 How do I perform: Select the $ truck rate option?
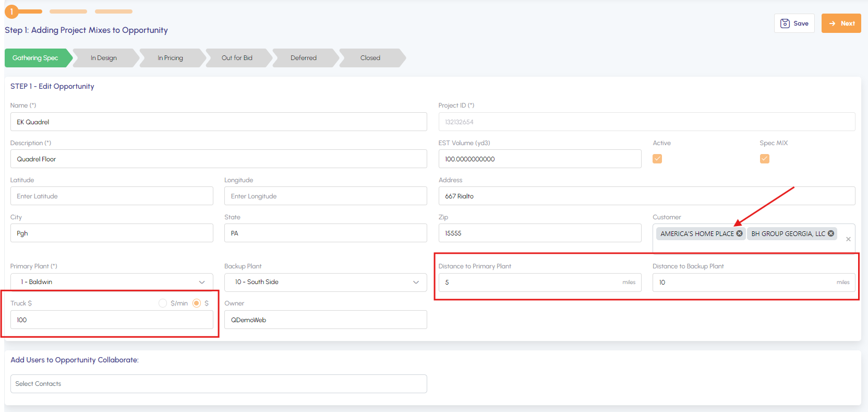click(x=197, y=303)
